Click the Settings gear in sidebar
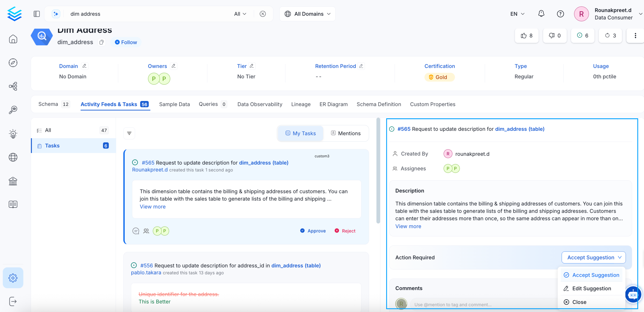Image resolution: width=644 pixels, height=312 pixels. click(13, 278)
